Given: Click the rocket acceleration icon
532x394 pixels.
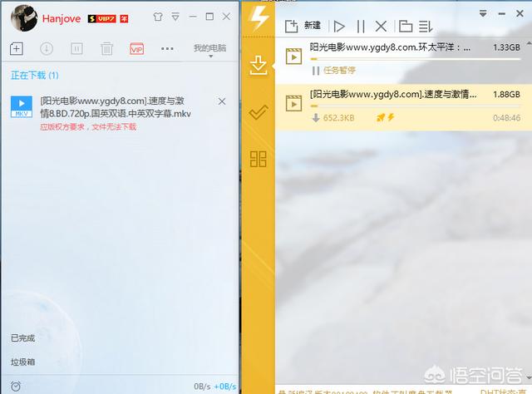Looking at the screenshot, I should (381, 118).
